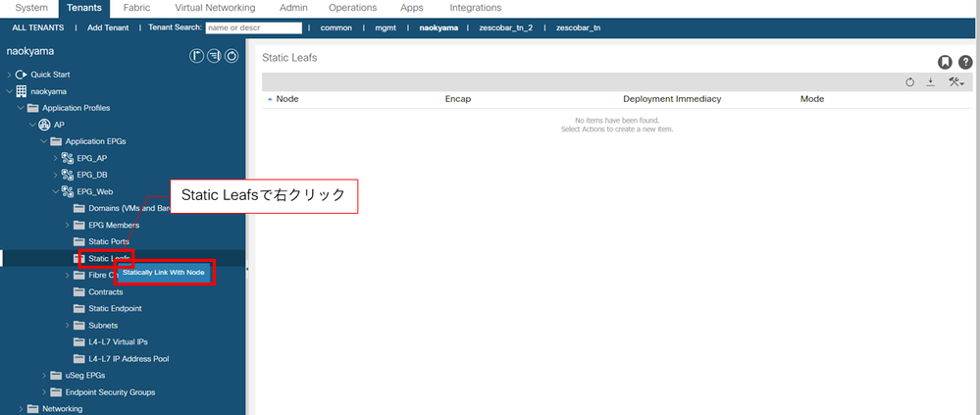
Task: Open the zescobar_tn_2 tenant link
Action: tap(505, 28)
